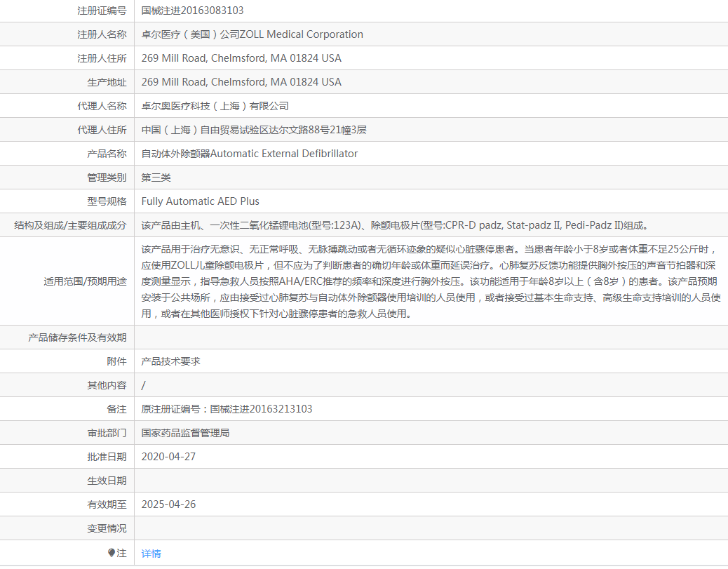Click the lightbulb icon beside 注
Image resolution: width=728 pixels, height=569 pixels.
(x=112, y=552)
